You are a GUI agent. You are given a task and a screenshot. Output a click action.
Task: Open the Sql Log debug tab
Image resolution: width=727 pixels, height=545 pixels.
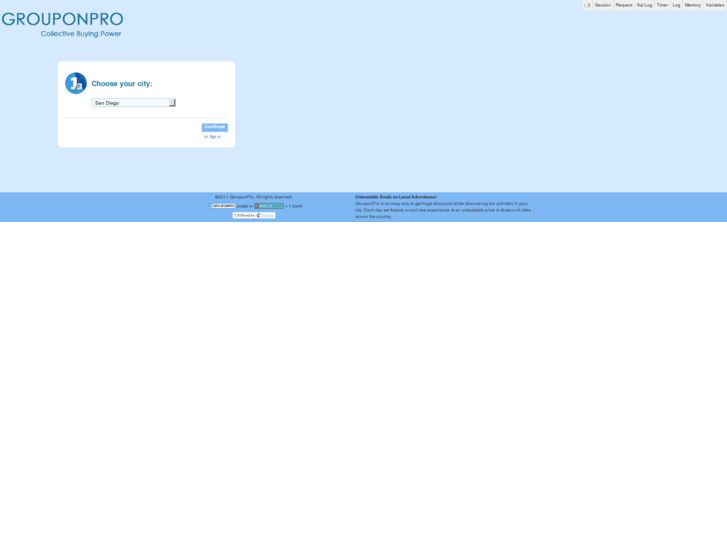644,5
